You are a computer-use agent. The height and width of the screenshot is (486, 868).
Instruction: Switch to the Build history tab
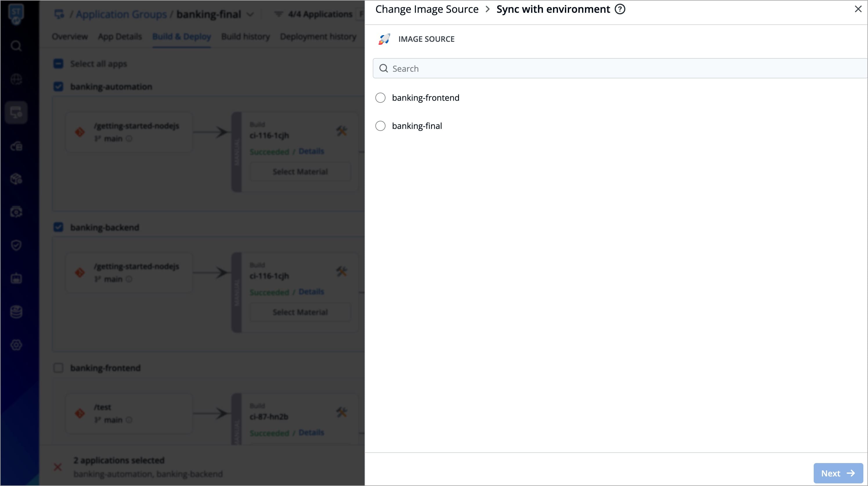(245, 36)
